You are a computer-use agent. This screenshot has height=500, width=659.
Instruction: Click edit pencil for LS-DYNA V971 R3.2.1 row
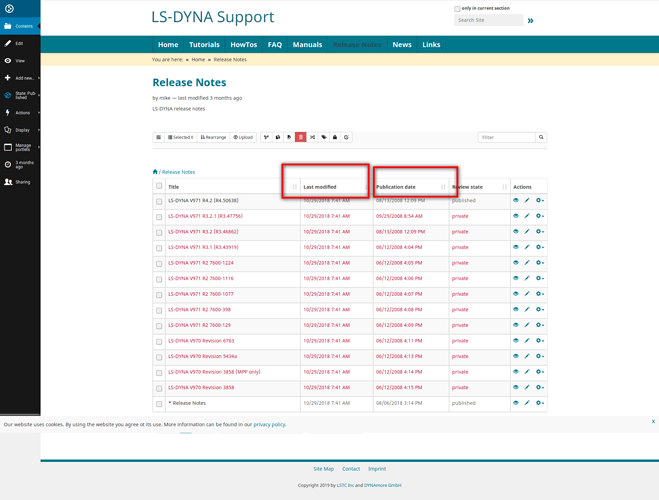coord(527,216)
